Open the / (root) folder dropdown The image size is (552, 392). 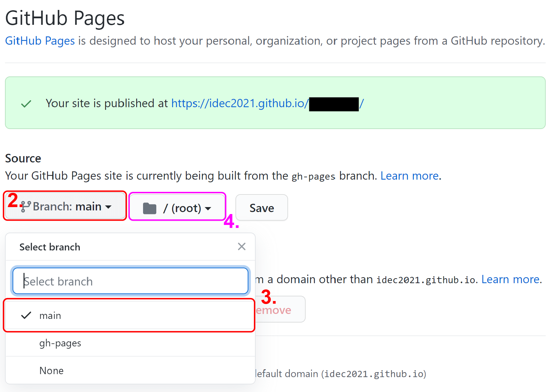(x=177, y=208)
